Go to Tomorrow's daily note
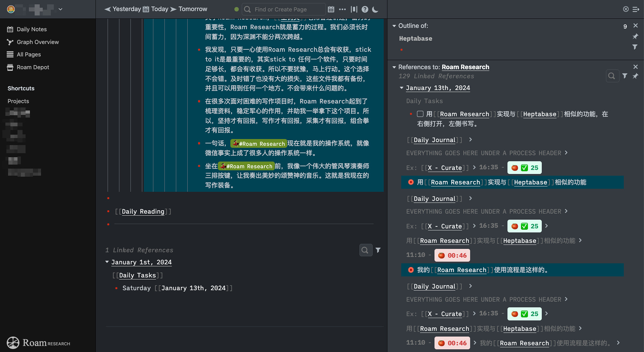 (193, 9)
